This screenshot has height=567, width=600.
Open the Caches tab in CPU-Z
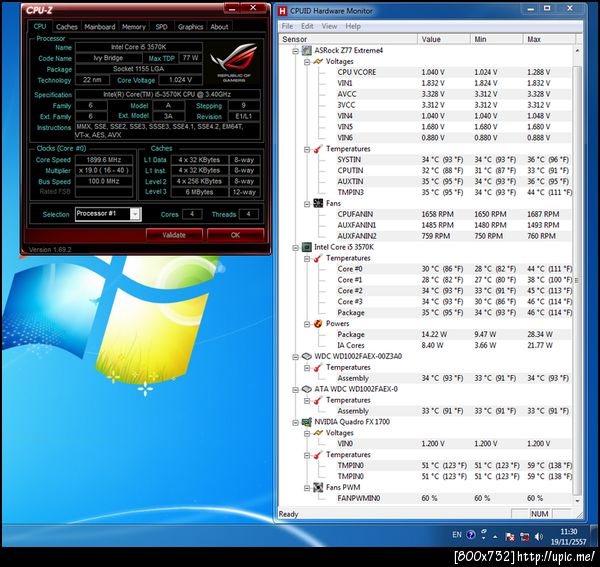pyautogui.click(x=67, y=27)
